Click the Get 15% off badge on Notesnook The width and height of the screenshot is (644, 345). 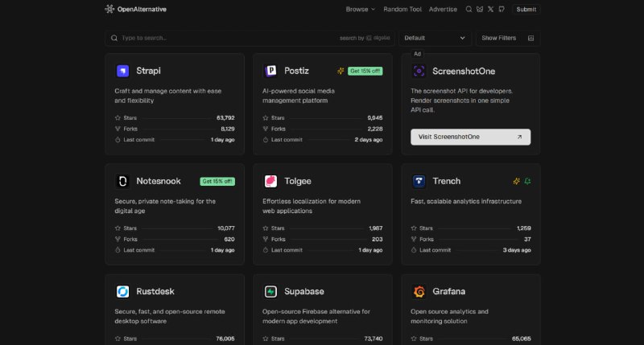coord(217,181)
